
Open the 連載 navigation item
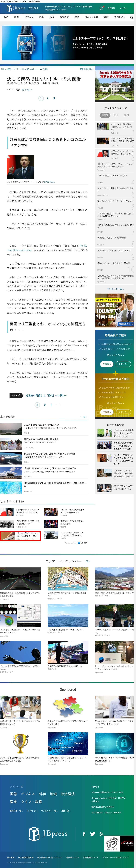[x=106, y=17]
